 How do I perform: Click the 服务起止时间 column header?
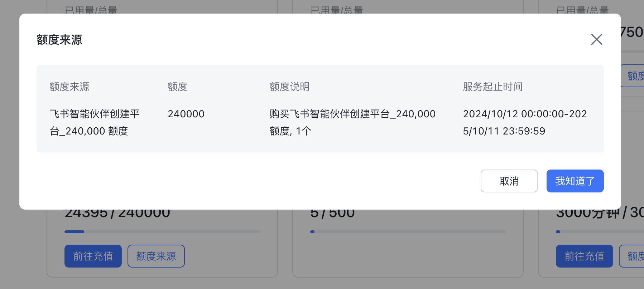[492, 87]
